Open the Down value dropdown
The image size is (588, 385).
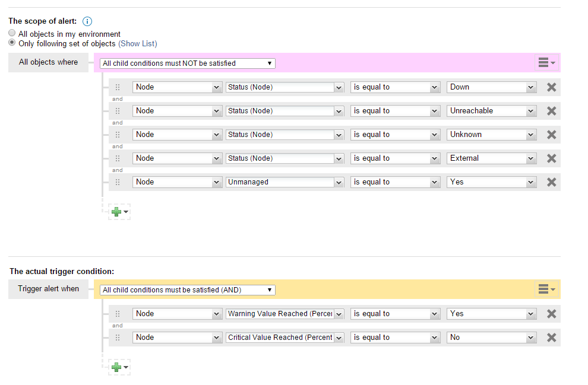click(x=491, y=87)
